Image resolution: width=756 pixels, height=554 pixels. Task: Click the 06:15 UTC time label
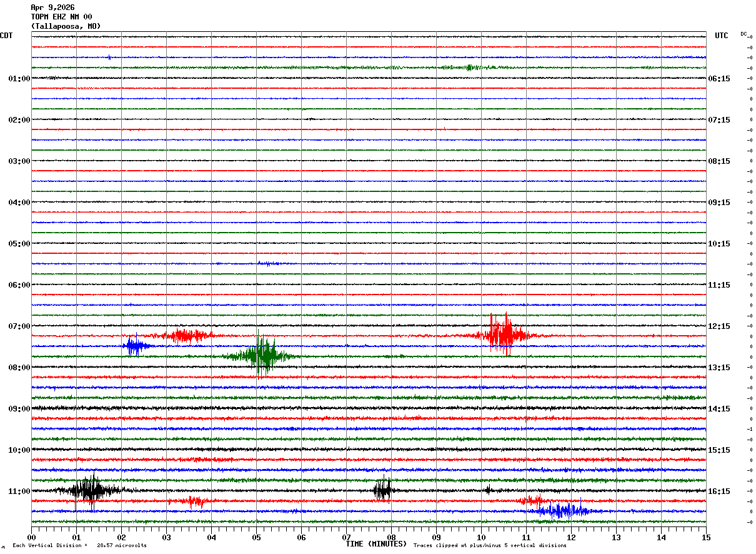tap(719, 79)
